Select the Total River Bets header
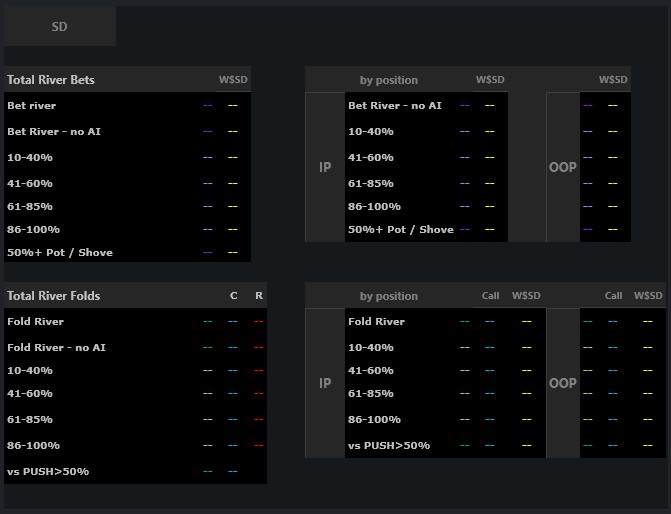The image size is (671, 514). click(x=51, y=80)
